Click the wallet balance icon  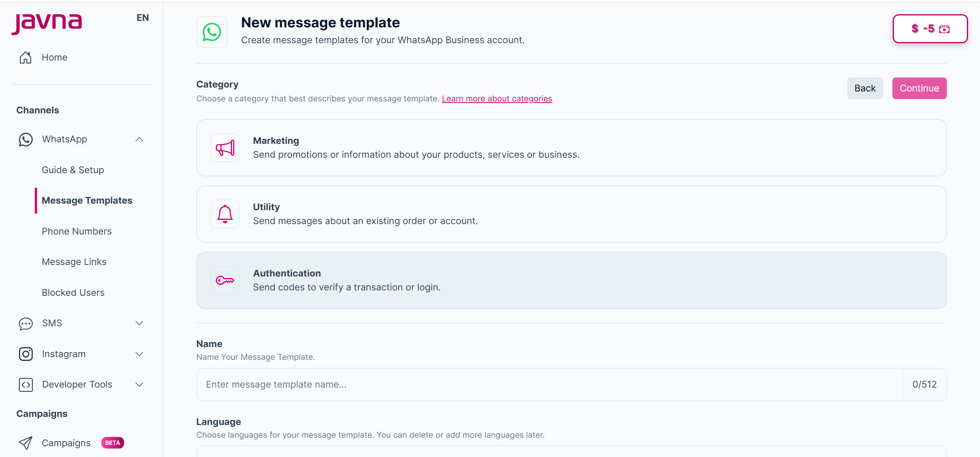pos(944,29)
